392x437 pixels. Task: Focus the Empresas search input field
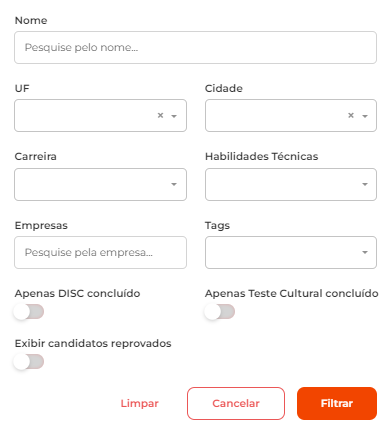100,252
